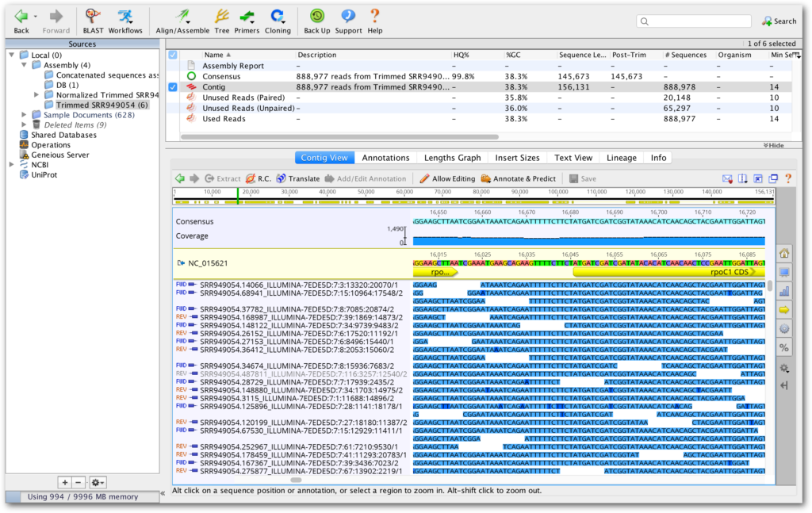Uncheck the Contig row checkbox
The width and height of the screenshot is (812, 513).
[172, 87]
